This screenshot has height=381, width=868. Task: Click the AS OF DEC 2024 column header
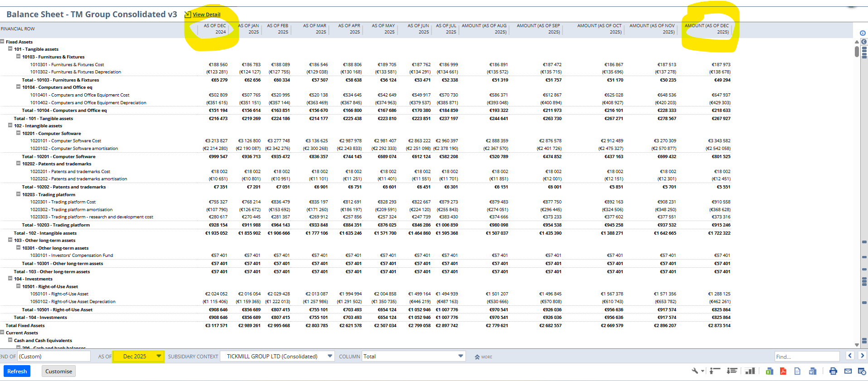[x=214, y=29]
